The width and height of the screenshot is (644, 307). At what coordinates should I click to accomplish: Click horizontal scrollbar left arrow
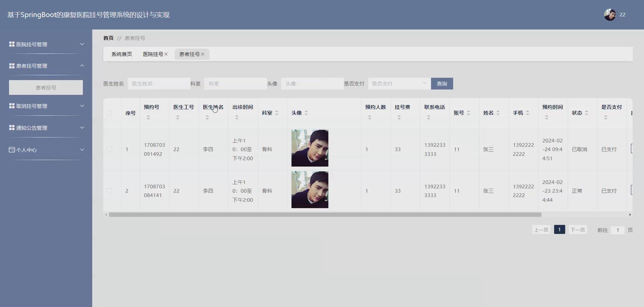pos(106,214)
